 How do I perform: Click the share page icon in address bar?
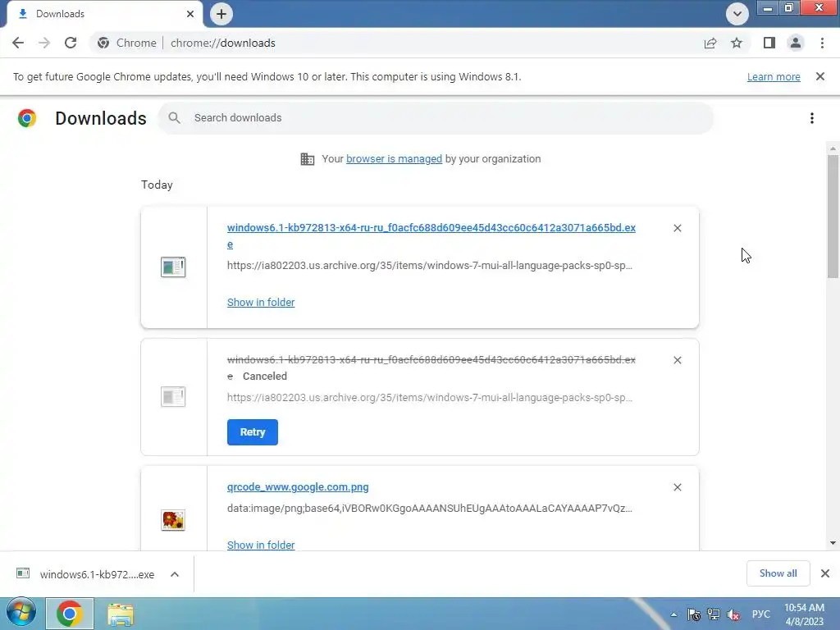(710, 43)
